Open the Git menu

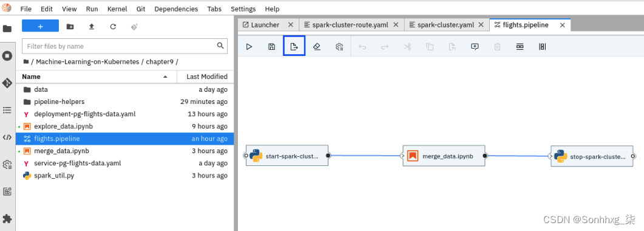pos(140,9)
